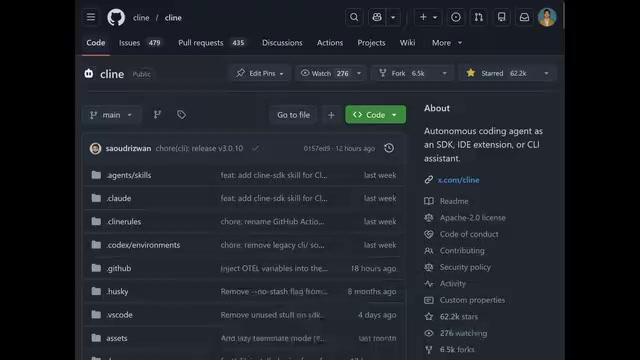This screenshot has width=640, height=360.
Task: Open the .husky folder
Action: point(117,291)
